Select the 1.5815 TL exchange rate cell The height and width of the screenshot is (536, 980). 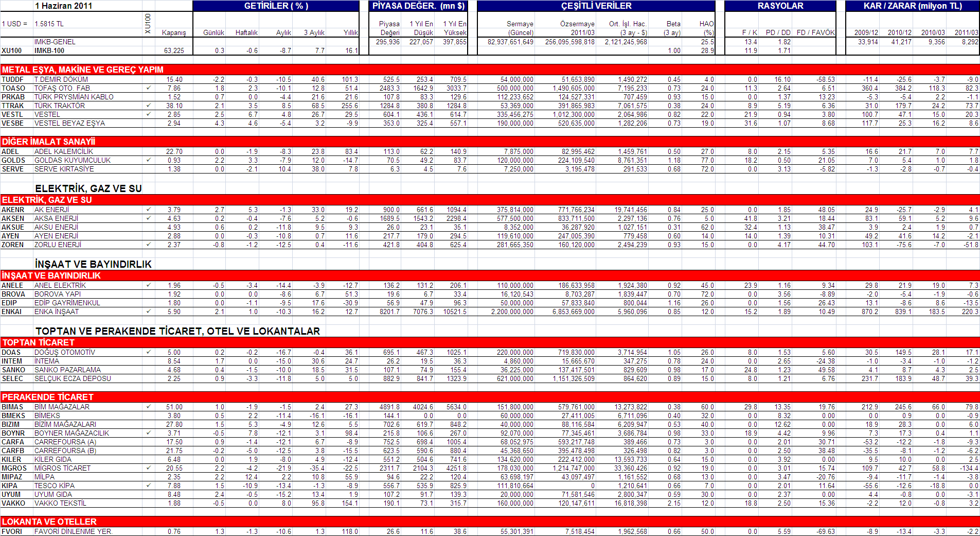pos(49,24)
